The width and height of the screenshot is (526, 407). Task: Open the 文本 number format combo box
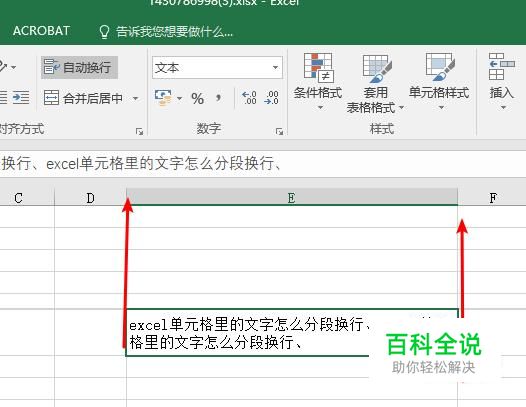217,68
